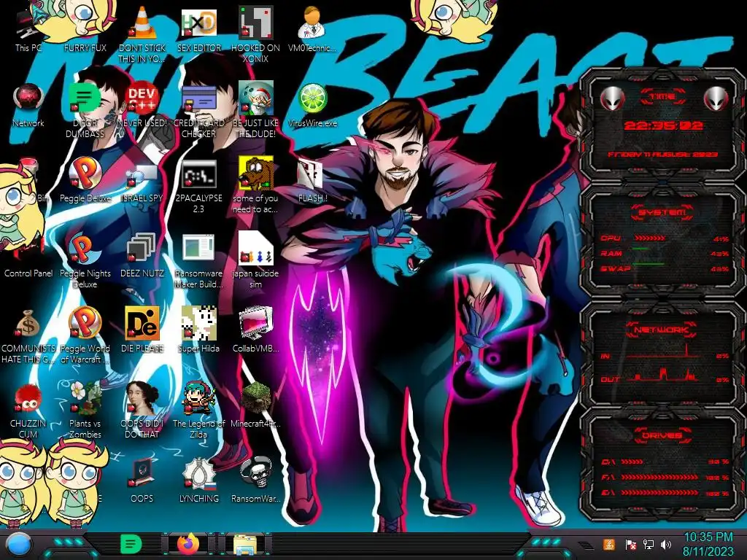Open the Network desktop icon

28,105
